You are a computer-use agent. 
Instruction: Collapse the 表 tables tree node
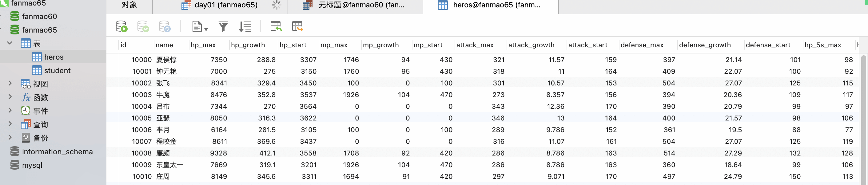pyautogui.click(x=10, y=43)
